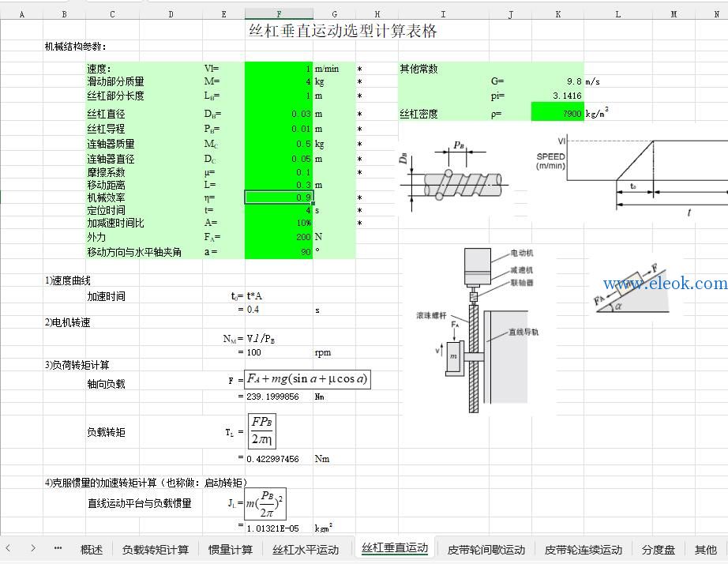This screenshot has height=564, width=728.
Task: Switch to the 分度盘 sheet tab
Action: (658, 550)
